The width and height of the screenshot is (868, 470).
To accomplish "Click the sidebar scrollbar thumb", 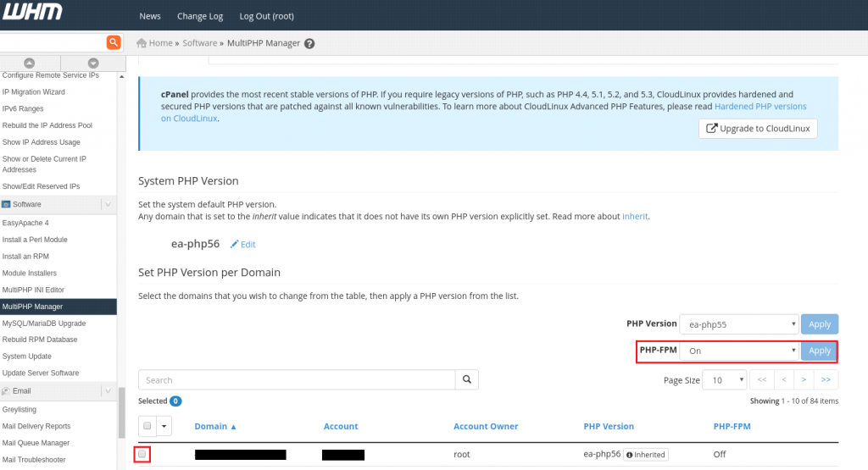I will 122,412.
